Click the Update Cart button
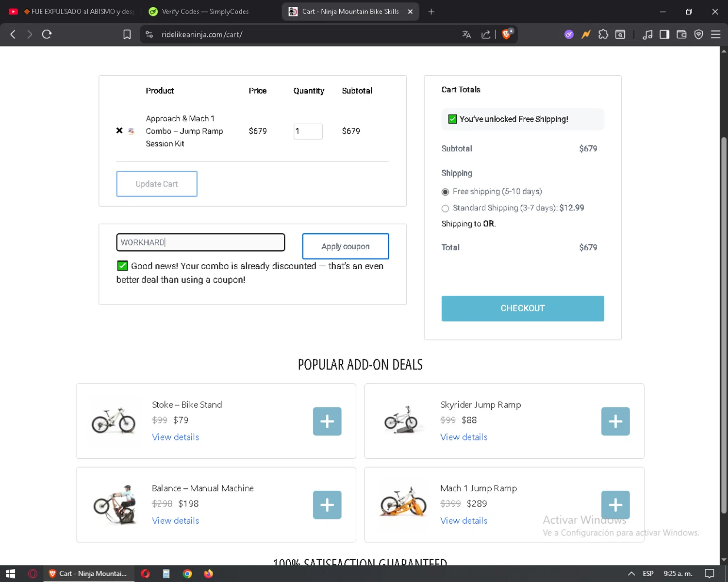728x582 pixels. pyautogui.click(x=157, y=184)
